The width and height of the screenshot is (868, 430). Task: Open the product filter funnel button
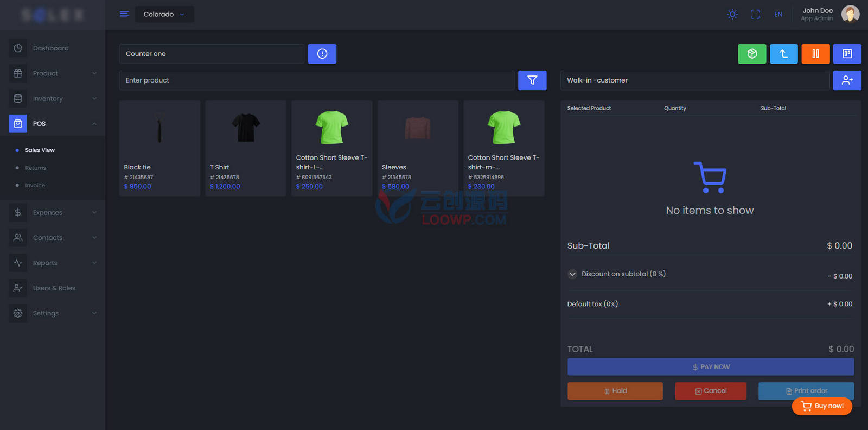pyautogui.click(x=532, y=80)
